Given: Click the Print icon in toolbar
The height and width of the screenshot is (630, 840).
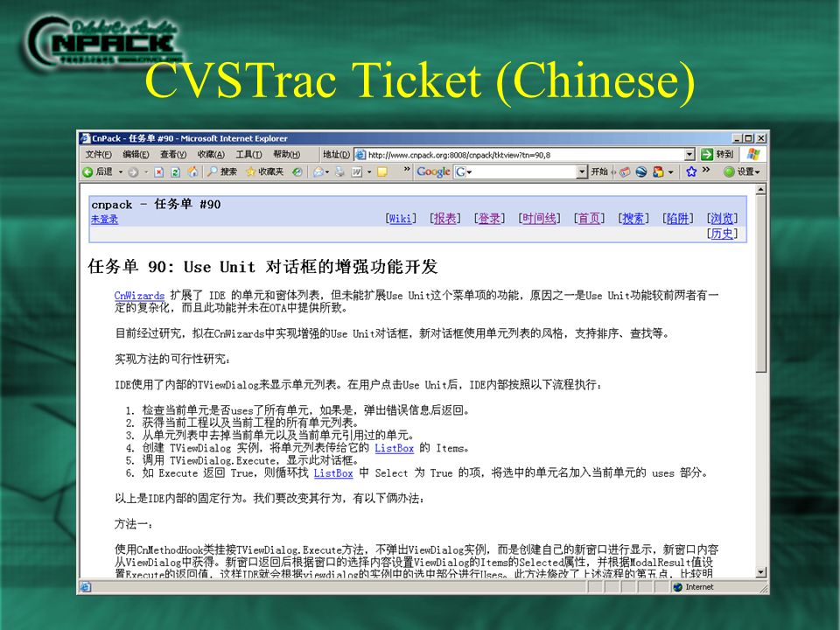Looking at the screenshot, I should [x=339, y=171].
